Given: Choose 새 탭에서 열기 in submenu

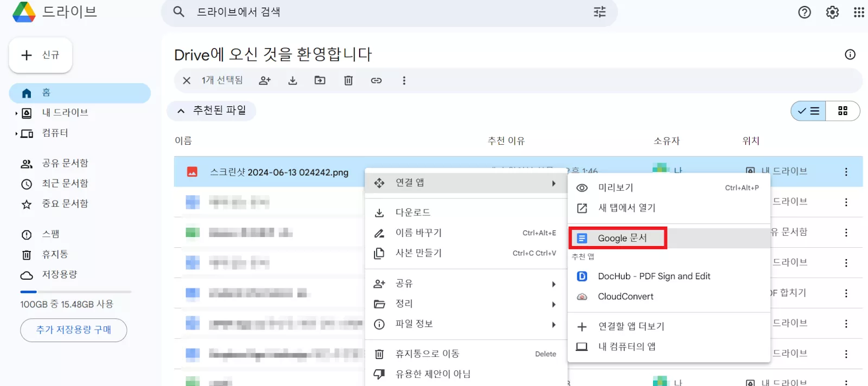Looking at the screenshot, I should tap(669, 208).
